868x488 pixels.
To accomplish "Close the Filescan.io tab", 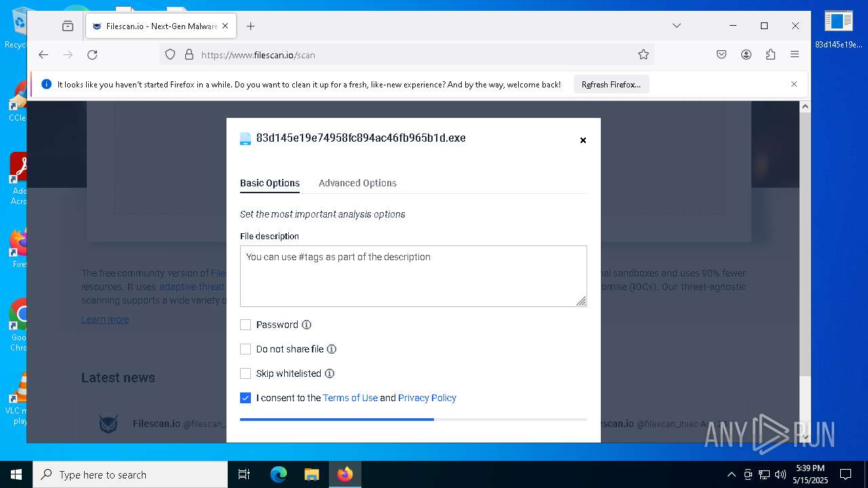I will click(x=225, y=26).
